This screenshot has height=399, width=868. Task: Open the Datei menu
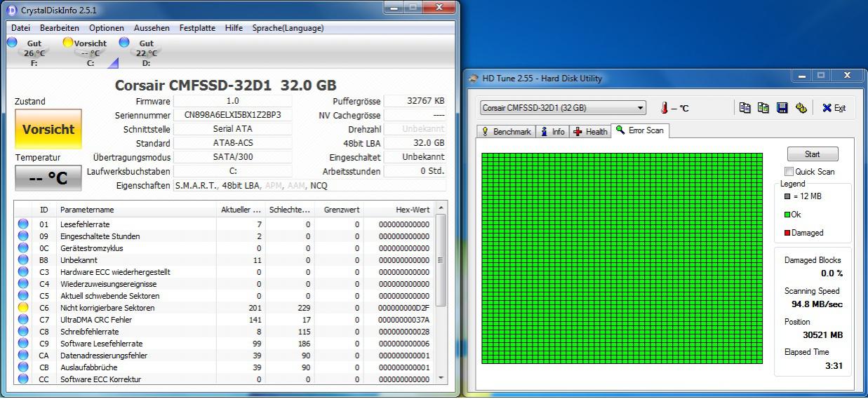point(21,28)
